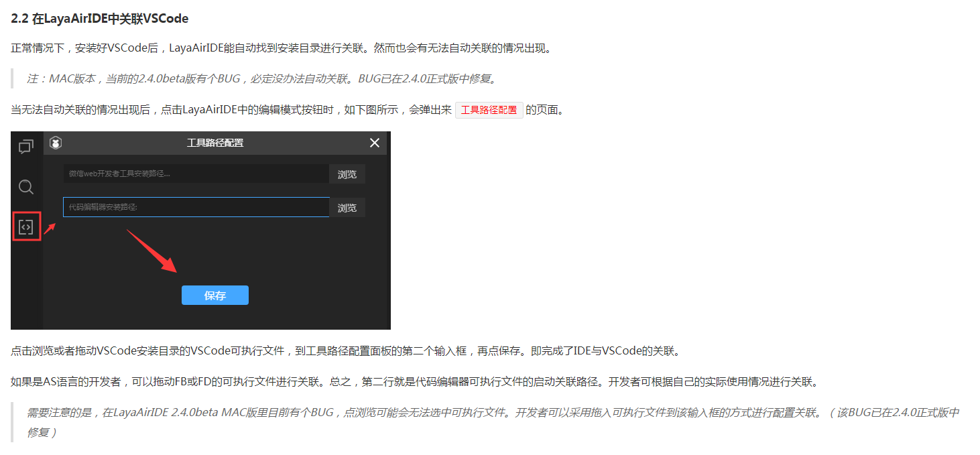Viewport: 980px width, 455px height.
Task: Click the paragraph starting 正常情况下
Action: pos(282,48)
